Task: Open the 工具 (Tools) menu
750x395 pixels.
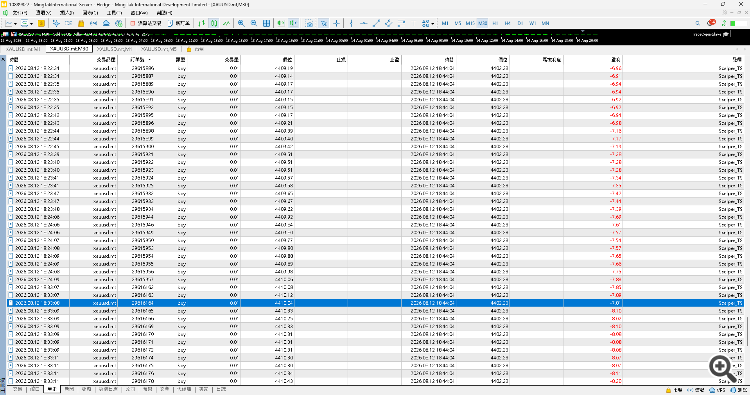Action: coord(114,13)
